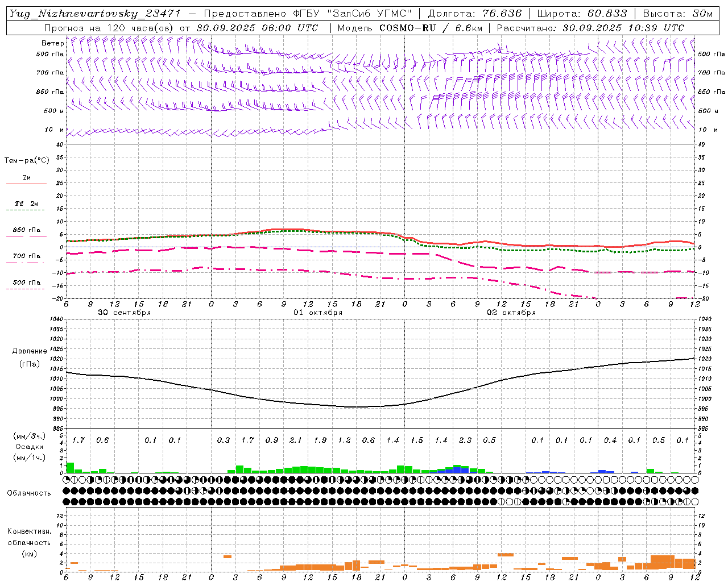Select the '(мм/3ч.)' precipitation unit label
The image size is (728, 582).
tap(30, 436)
